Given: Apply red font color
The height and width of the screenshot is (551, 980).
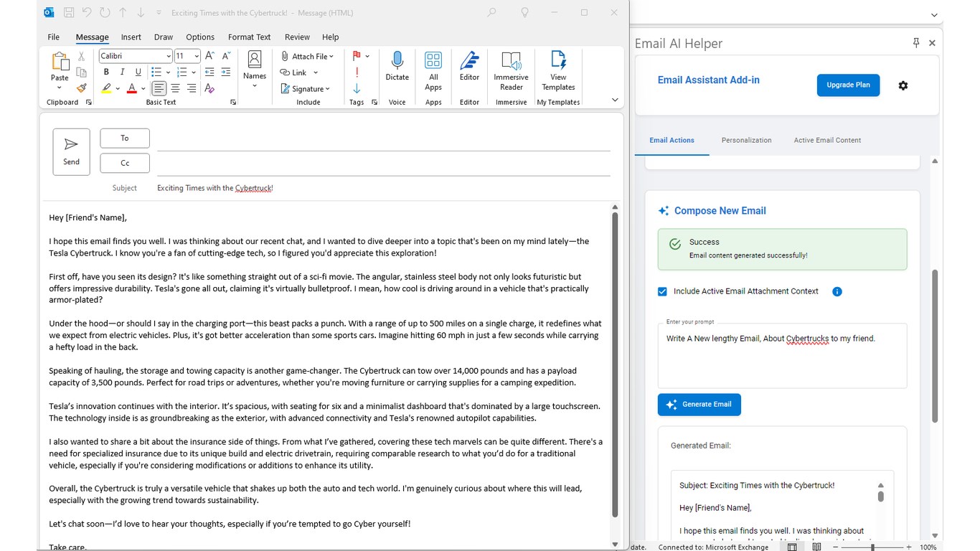Looking at the screenshot, I should coord(132,89).
